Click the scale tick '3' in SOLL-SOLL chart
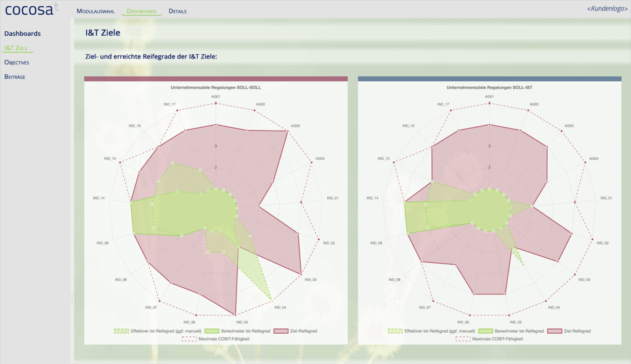 pos(216,146)
